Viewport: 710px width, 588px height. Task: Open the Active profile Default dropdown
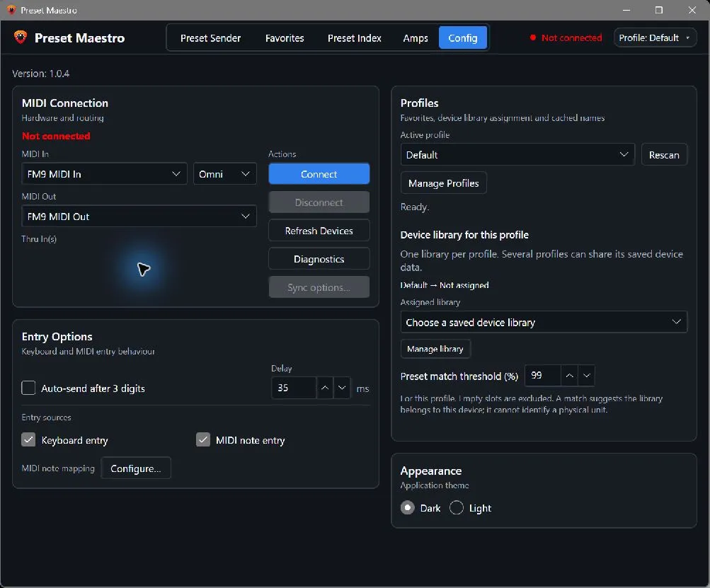coord(517,155)
